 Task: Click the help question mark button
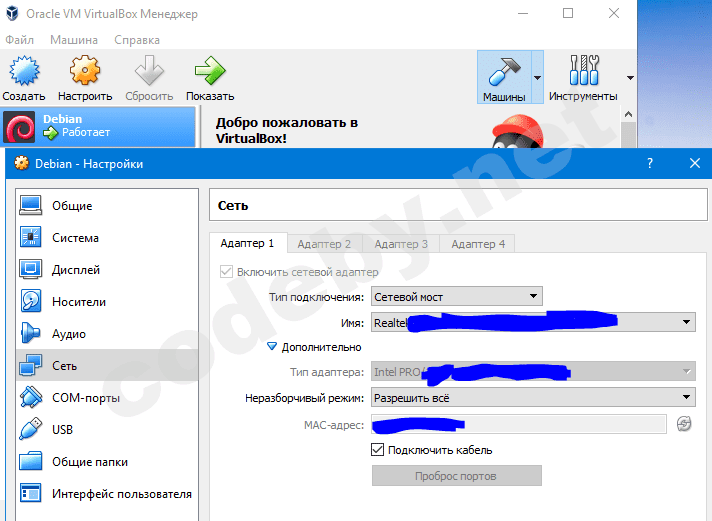[x=651, y=163]
